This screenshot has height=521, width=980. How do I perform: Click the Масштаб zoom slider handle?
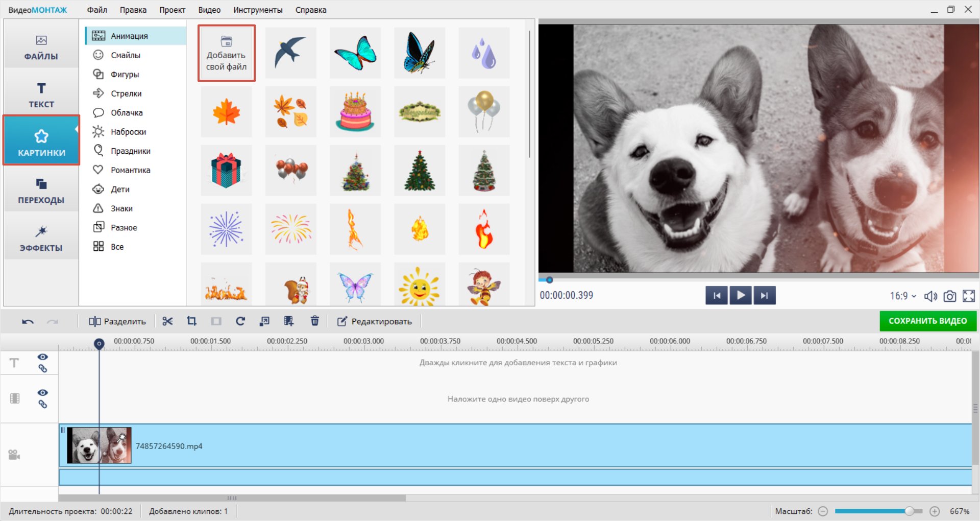(909, 511)
